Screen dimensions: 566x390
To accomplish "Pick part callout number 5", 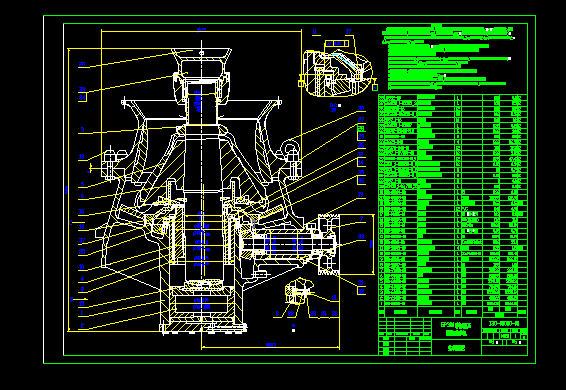I will click(x=82, y=185).
